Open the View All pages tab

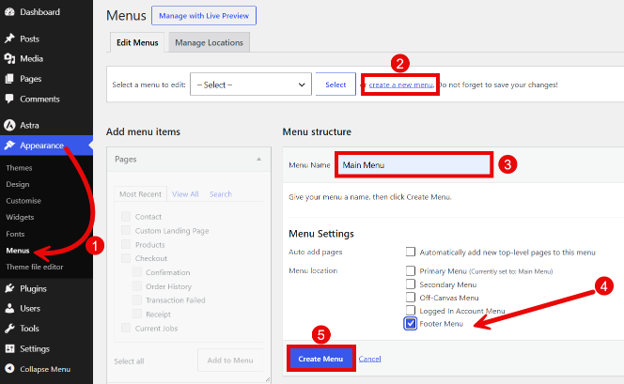[185, 194]
